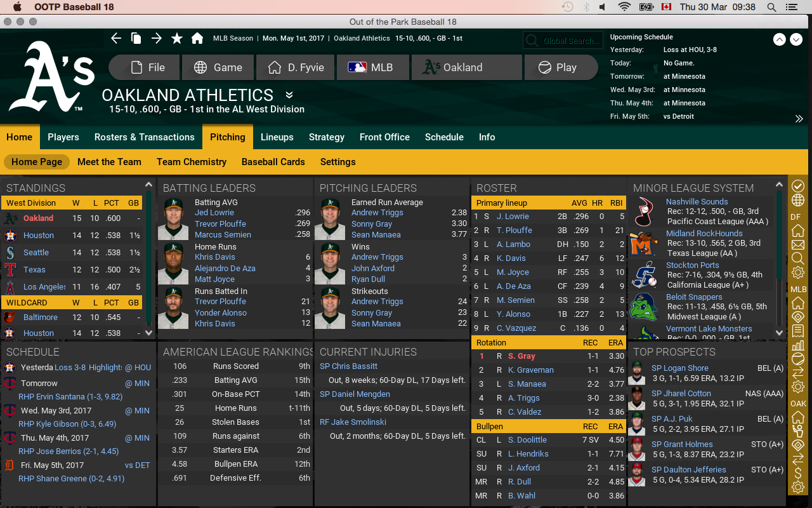Click the globe icon in right sidebar
The image size is (812, 508).
point(798,201)
